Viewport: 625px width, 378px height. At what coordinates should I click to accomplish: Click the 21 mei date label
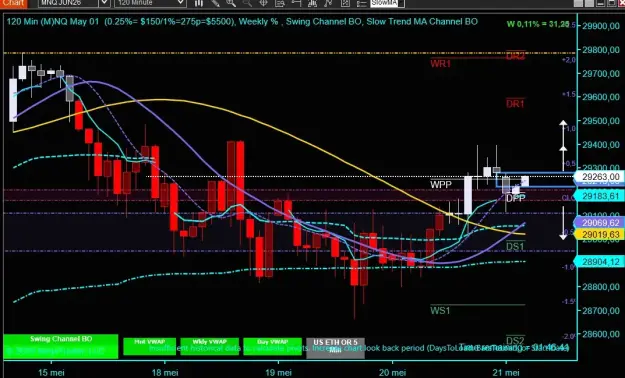click(x=506, y=372)
